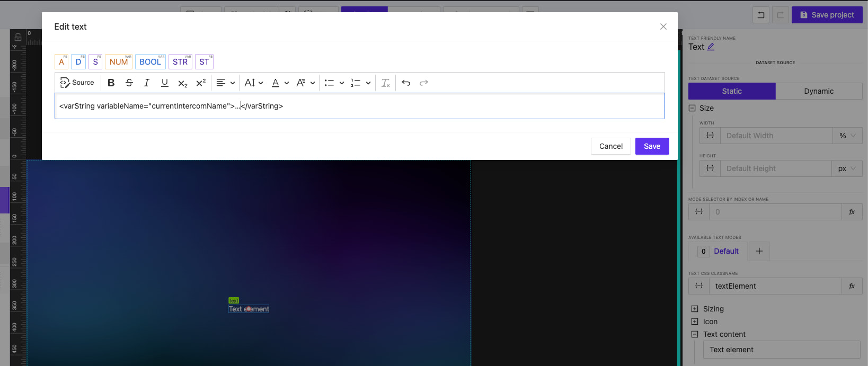The width and height of the screenshot is (868, 366).
Task: Expand the Sizing section
Action: click(695, 309)
